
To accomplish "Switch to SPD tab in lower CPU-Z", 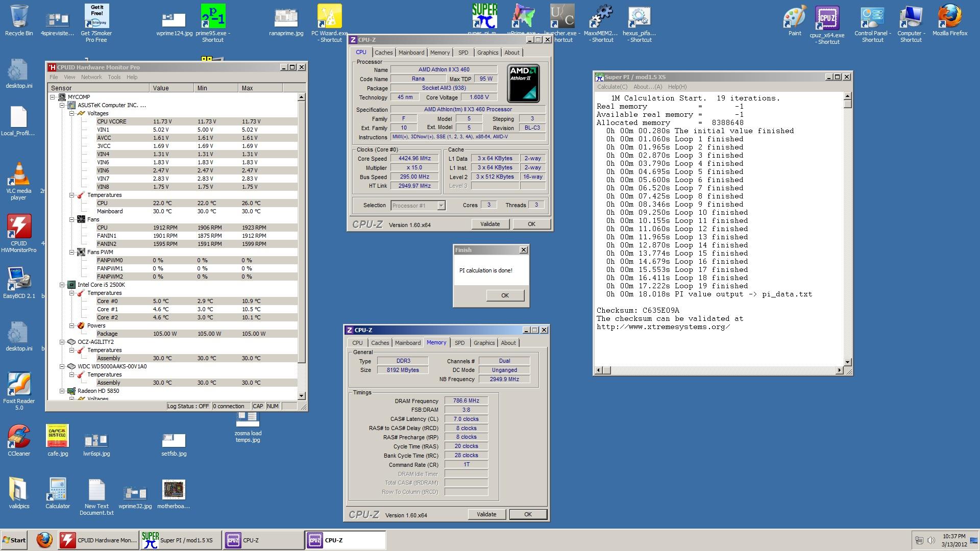I will pyautogui.click(x=460, y=343).
